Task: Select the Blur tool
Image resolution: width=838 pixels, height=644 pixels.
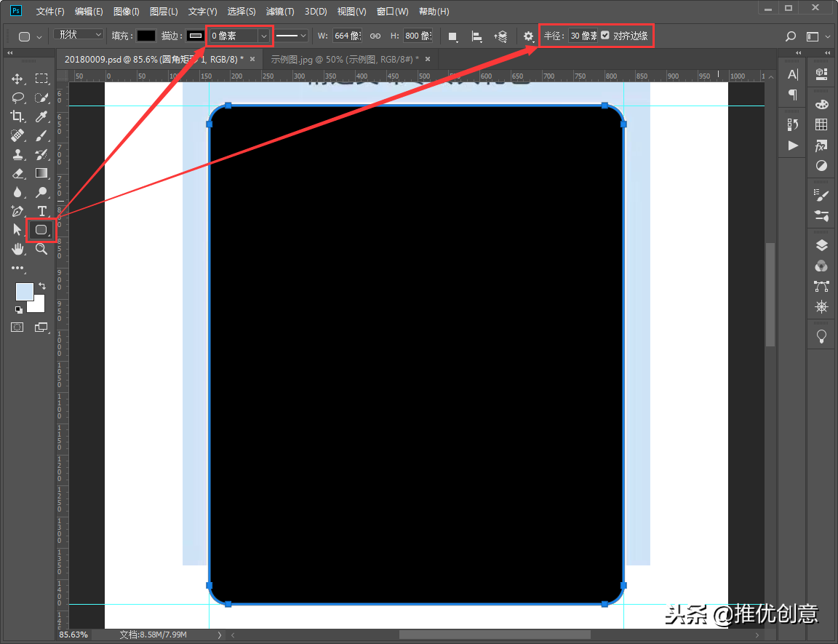Action: coord(17,192)
